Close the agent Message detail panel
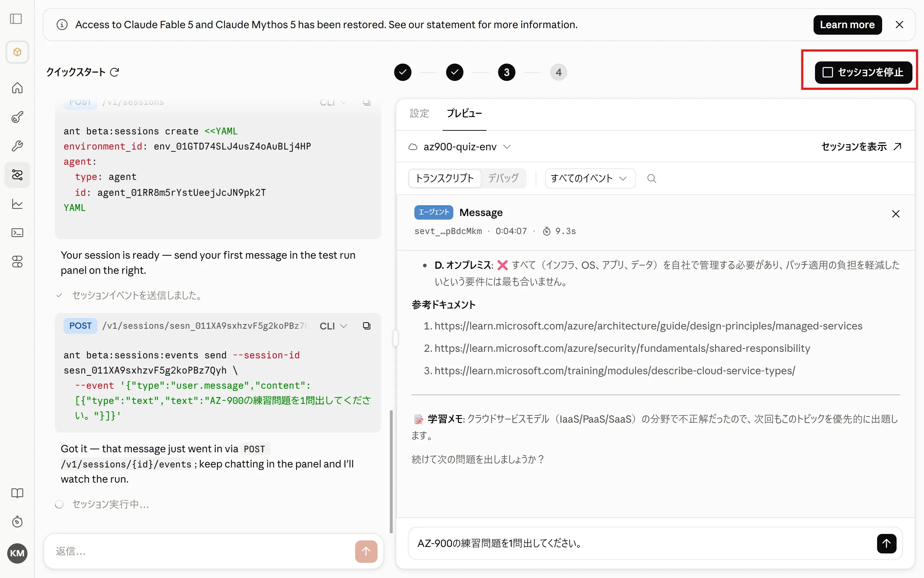This screenshot has width=924, height=578. (x=895, y=214)
